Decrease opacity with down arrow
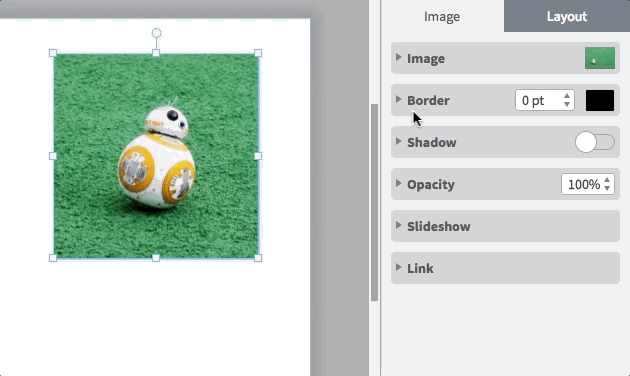This screenshot has width=630, height=376. 607,188
